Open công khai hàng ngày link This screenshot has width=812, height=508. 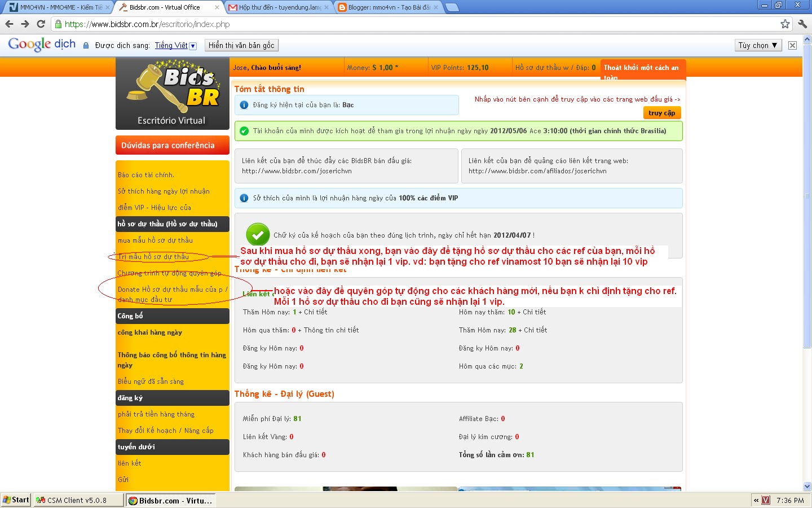point(150,332)
